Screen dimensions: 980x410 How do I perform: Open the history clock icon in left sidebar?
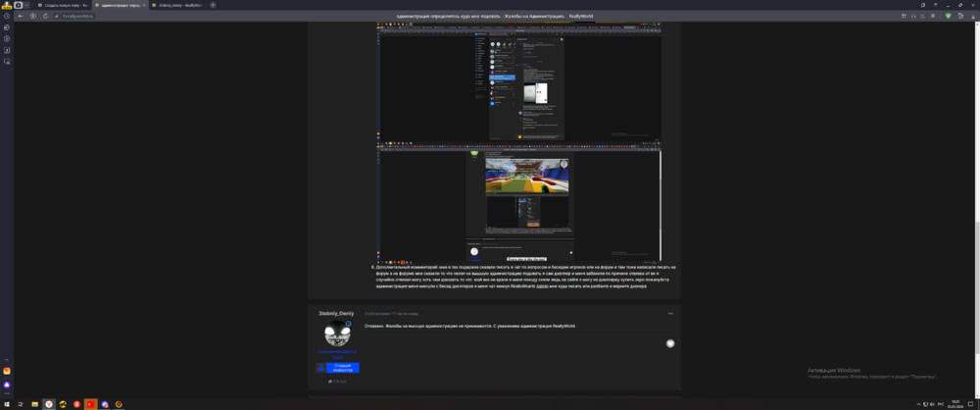point(7,16)
